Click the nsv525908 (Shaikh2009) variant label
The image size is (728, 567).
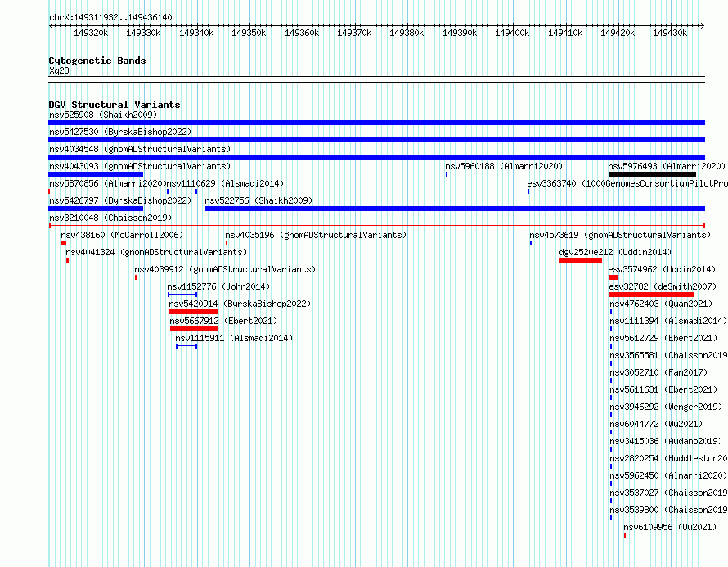pos(103,115)
